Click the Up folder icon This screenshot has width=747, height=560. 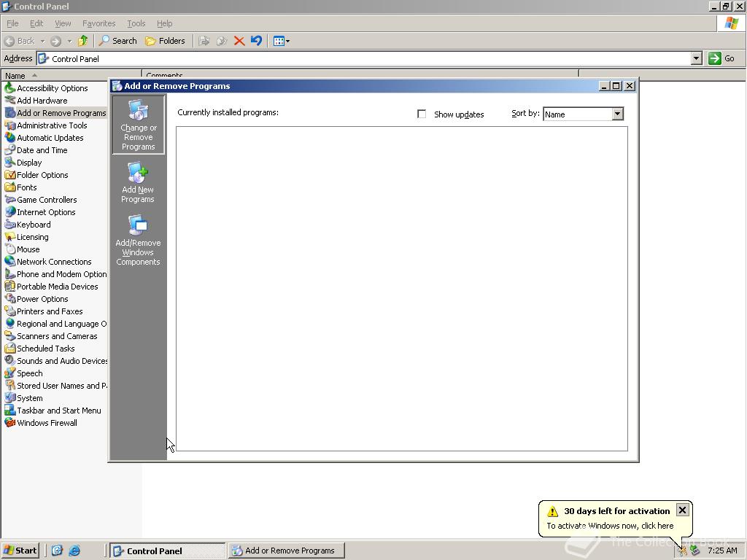(x=83, y=41)
